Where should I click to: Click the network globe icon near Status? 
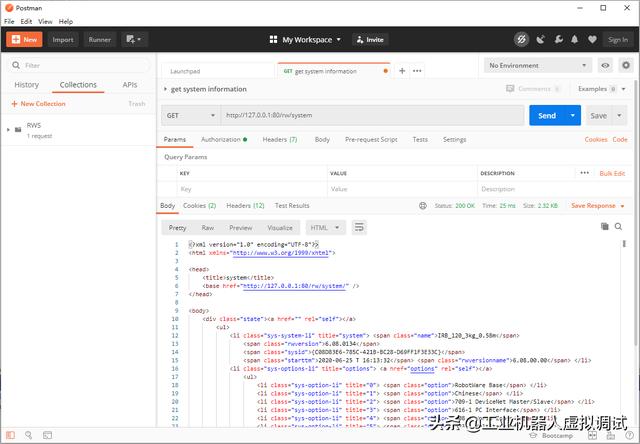(x=423, y=206)
